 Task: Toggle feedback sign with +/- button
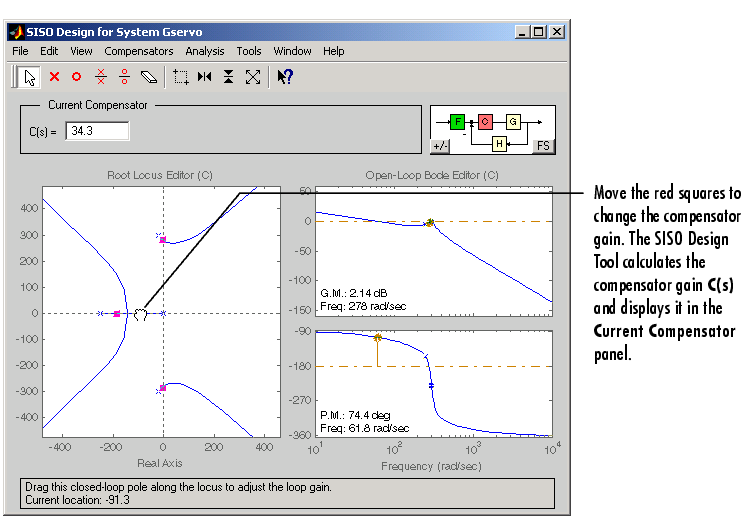(440, 146)
